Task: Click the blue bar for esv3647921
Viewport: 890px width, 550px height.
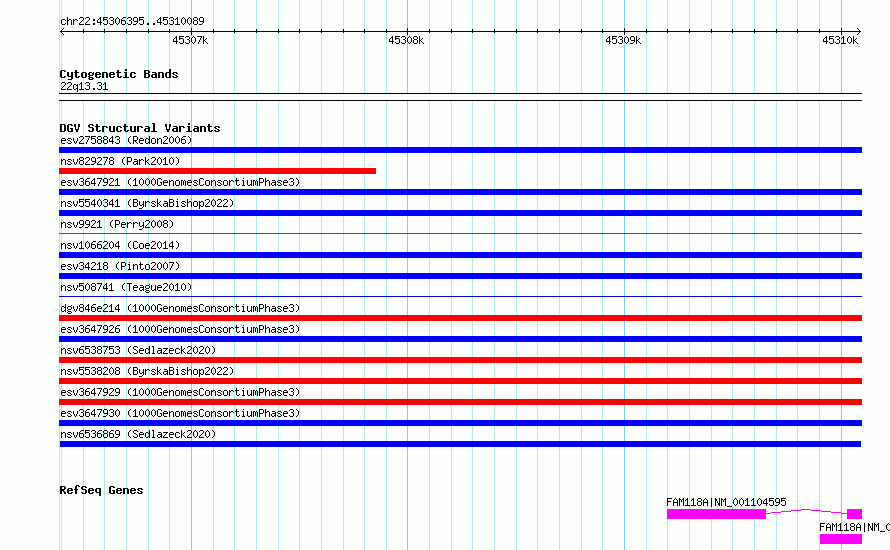Action: point(460,192)
